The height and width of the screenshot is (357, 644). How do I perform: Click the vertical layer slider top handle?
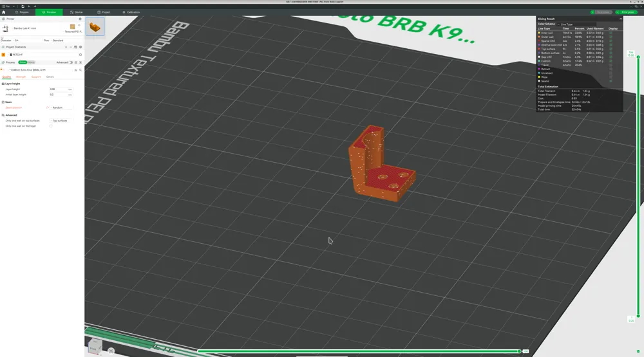[x=638, y=57]
